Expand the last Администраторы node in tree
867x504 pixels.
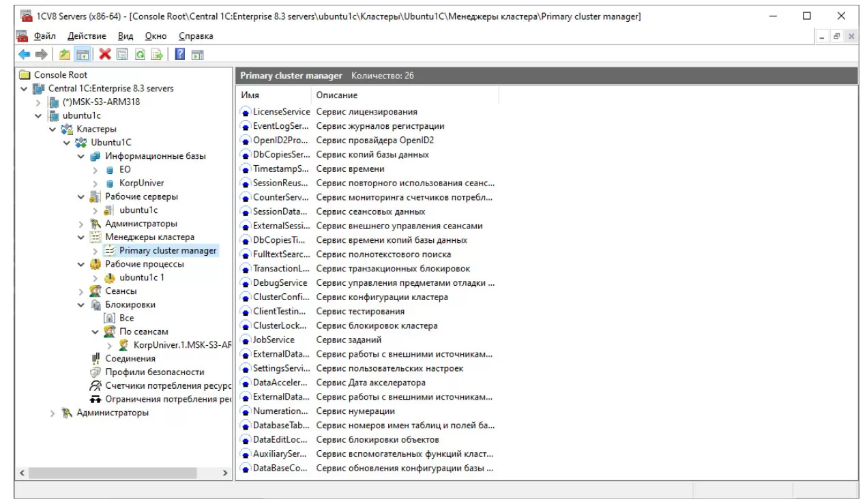53,413
